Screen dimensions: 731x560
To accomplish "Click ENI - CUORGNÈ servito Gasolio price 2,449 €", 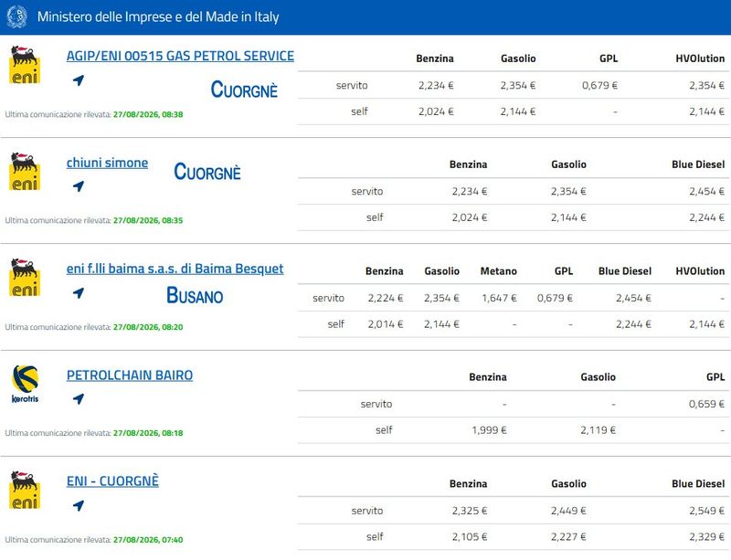I will 568,511.
